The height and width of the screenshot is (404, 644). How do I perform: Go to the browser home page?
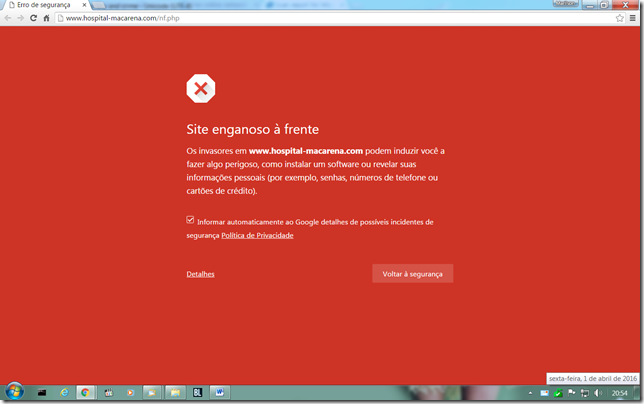click(x=46, y=18)
